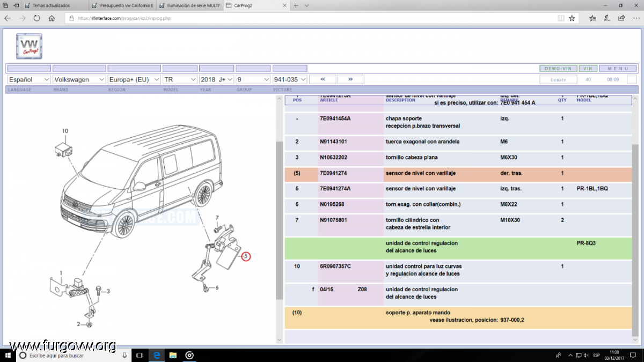Open the Windows Start menu
The image size is (644, 362).
(x=8, y=355)
